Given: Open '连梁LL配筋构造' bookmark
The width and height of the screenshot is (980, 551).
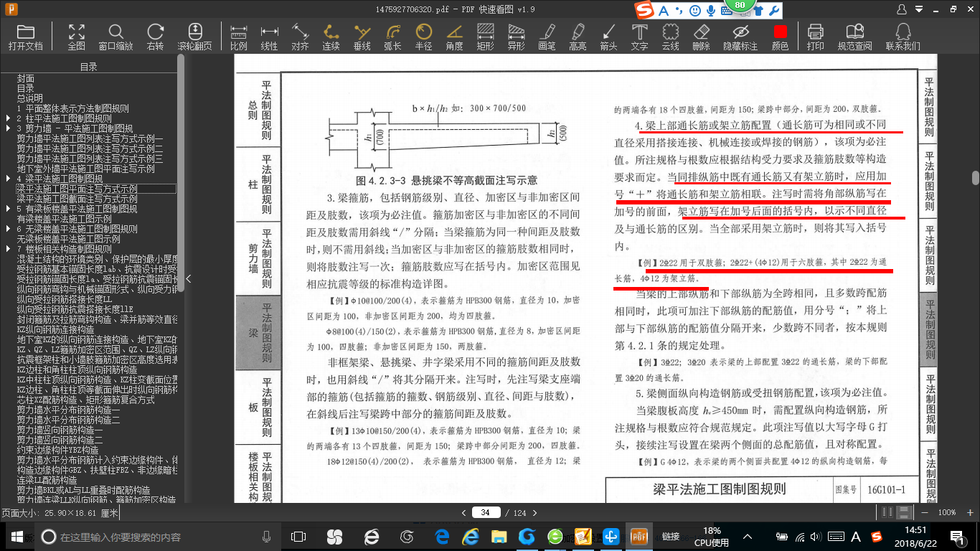Looking at the screenshot, I should [47, 480].
